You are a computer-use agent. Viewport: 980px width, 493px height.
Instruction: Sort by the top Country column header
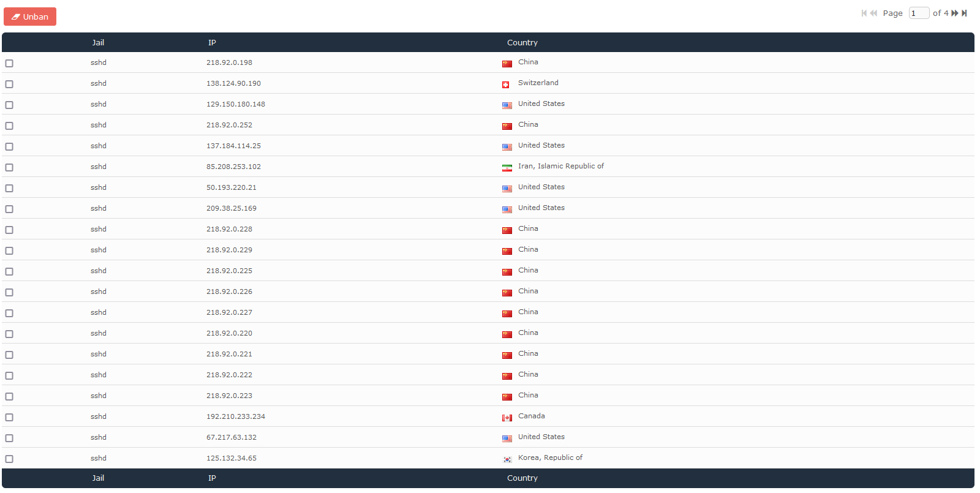[522, 43]
